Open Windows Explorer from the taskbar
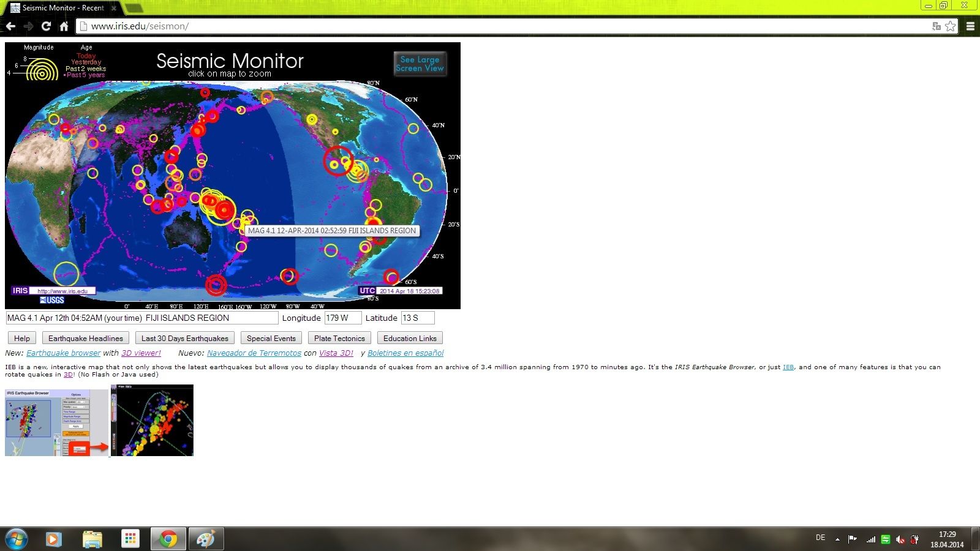The width and height of the screenshot is (980, 551). click(92, 539)
